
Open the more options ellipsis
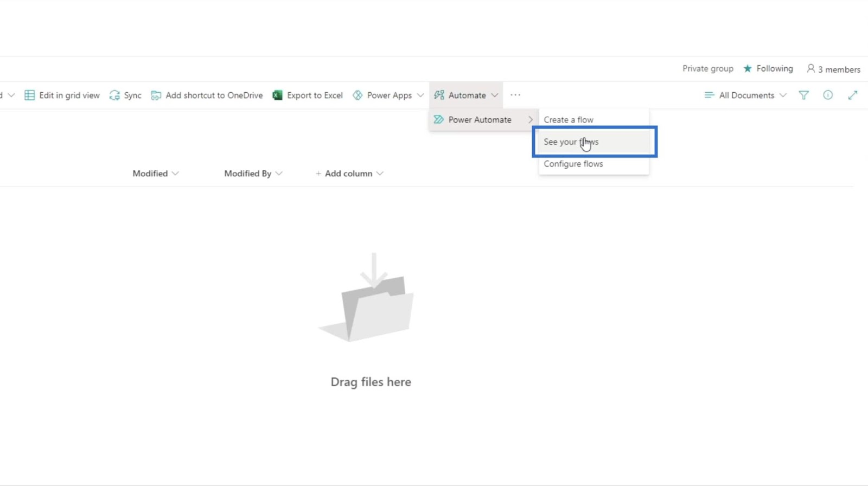(515, 95)
